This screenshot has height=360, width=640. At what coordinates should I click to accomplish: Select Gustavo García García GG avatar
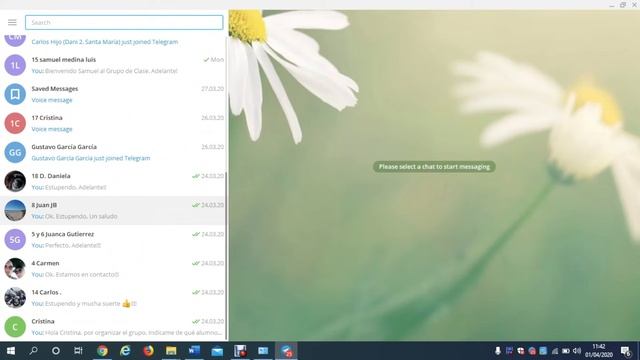[15, 152]
